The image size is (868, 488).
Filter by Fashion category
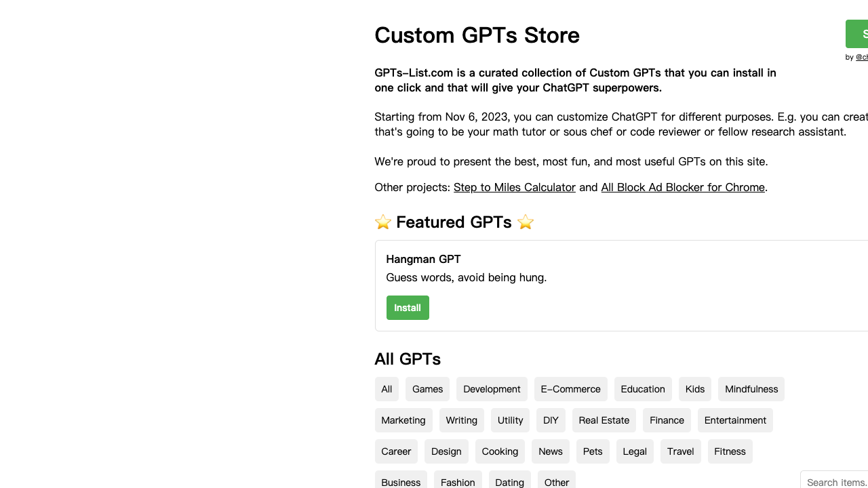click(x=458, y=480)
